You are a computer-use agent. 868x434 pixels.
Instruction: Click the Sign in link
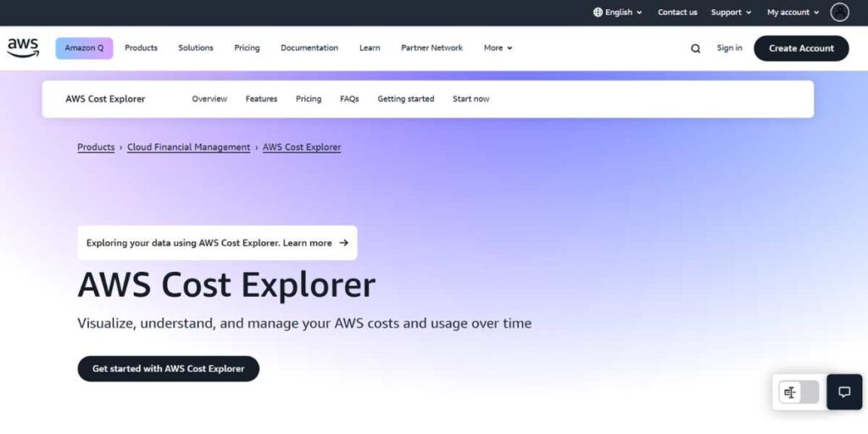click(x=729, y=48)
